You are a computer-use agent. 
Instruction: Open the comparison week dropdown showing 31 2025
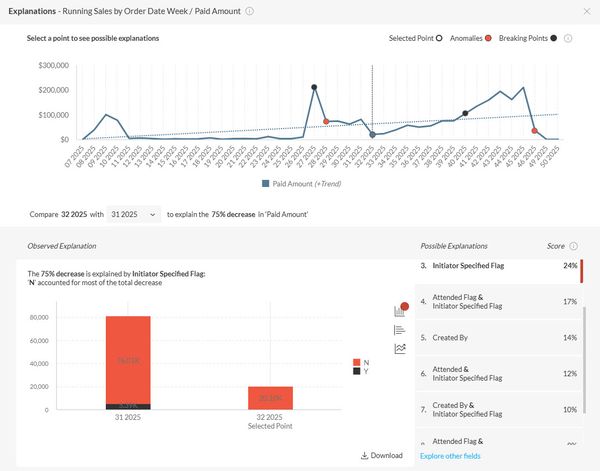(x=133, y=214)
